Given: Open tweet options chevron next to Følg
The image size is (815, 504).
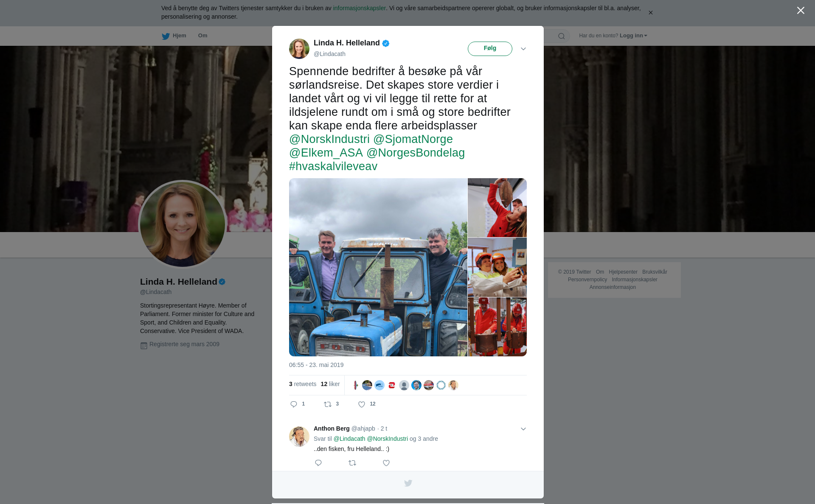Looking at the screenshot, I should 523,49.
